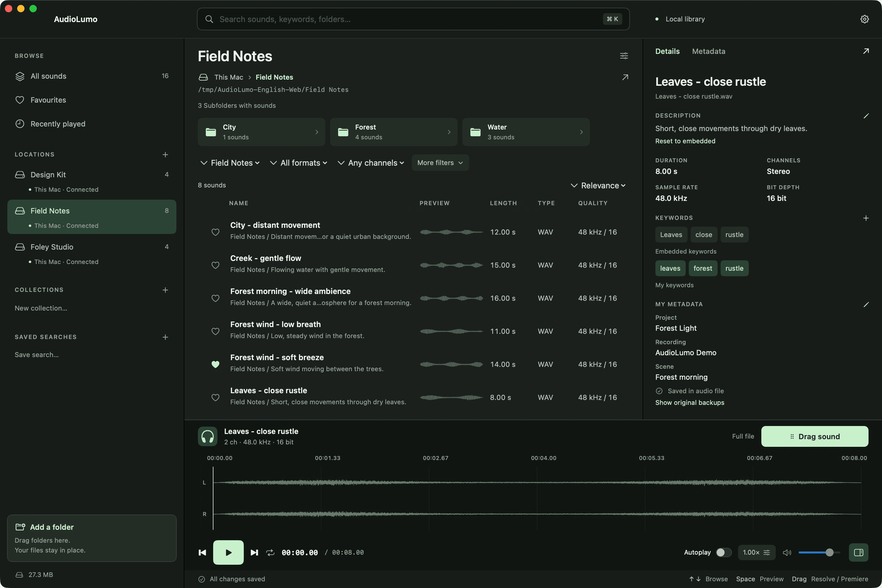
Task: Open the Field Notes location filter dropdown
Action: [x=230, y=163]
